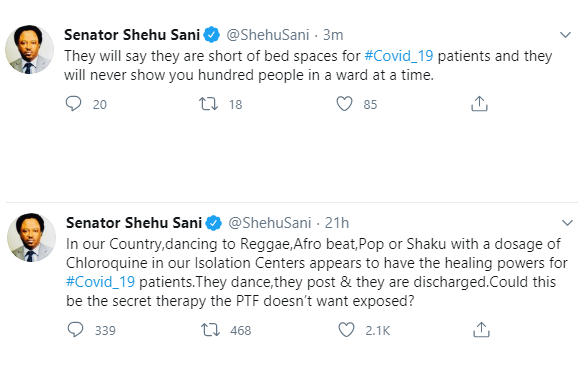Open #Covid_19 hashtag in second tweet
578x388 pixels.
(x=100, y=282)
